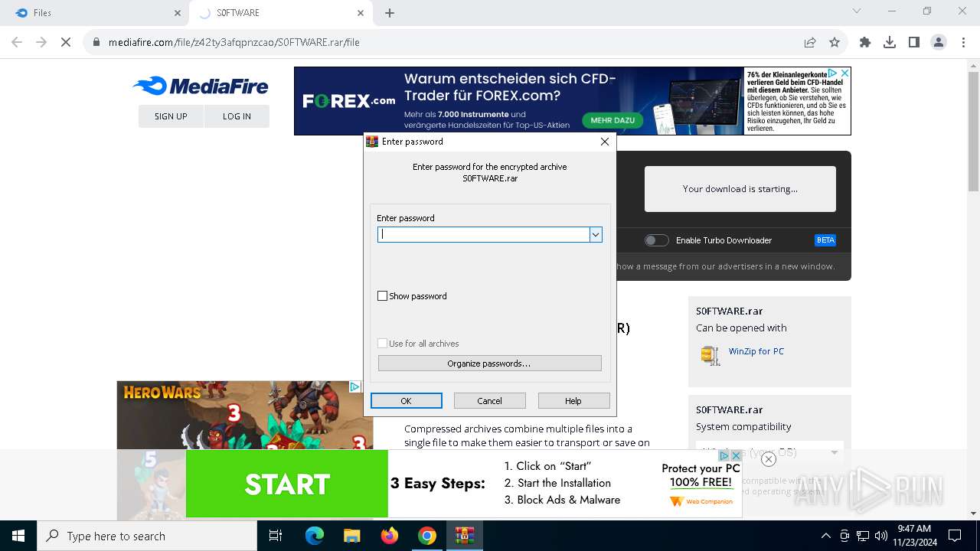Click the Windows taskbar search box
The width and height of the screenshot is (980, 551).
pos(147,536)
